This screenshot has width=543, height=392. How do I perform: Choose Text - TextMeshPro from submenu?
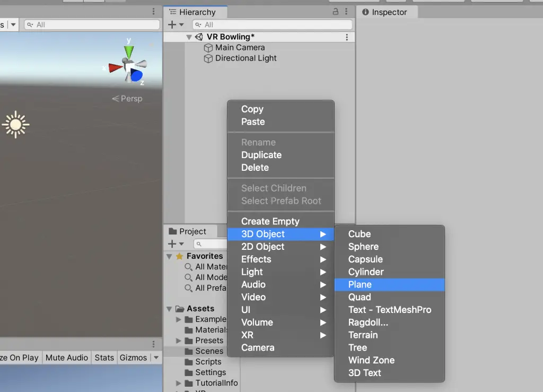(389, 310)
